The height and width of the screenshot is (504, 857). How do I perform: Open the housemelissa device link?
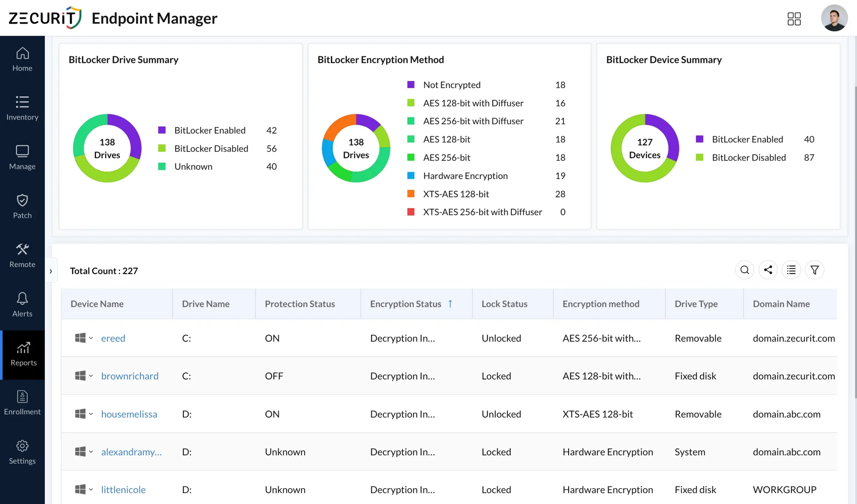pyautogui.click(x=129, y=414)
